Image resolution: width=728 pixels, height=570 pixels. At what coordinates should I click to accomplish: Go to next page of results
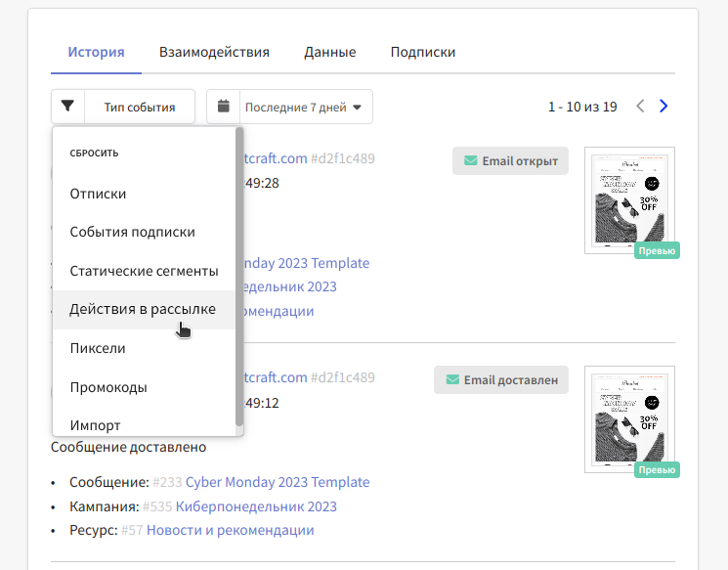click(x=664, y=107)
